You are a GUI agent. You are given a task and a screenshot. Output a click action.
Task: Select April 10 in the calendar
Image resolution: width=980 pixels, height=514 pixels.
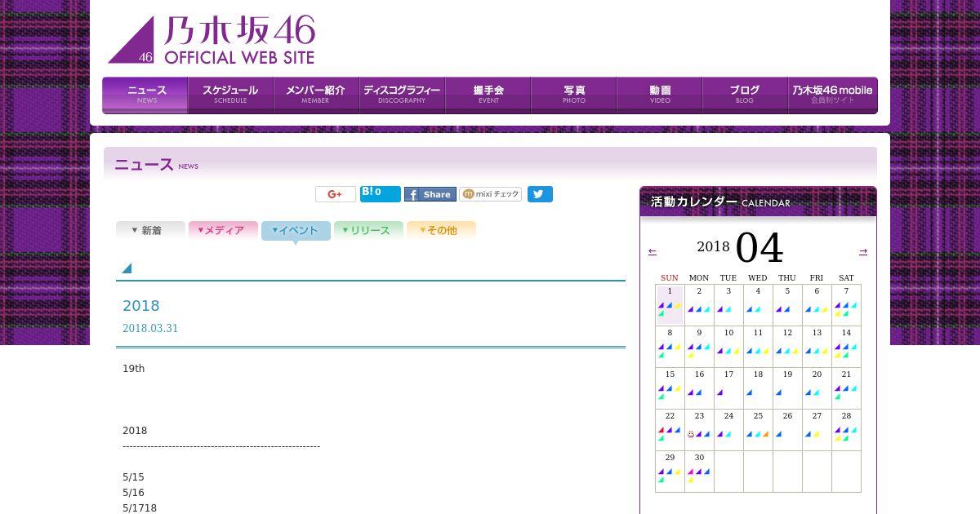point(728,346)
